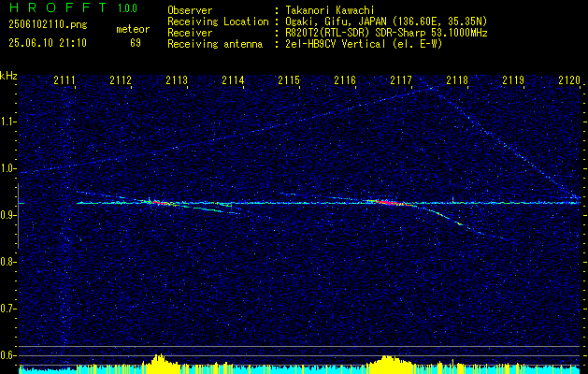The image size is (588, 374).
Task: Click the bright red echo near 2117
Action: (390, 203)
